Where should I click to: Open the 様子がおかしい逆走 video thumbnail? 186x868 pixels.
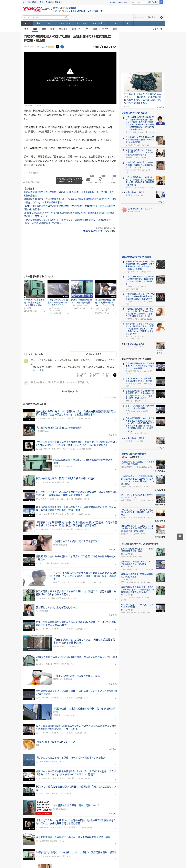click(x=58, y=289)
